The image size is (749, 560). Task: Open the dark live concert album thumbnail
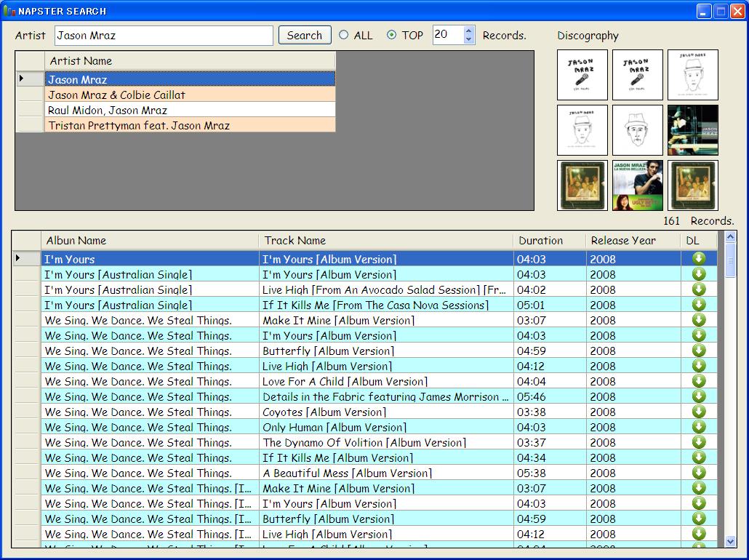pos(692,130)
